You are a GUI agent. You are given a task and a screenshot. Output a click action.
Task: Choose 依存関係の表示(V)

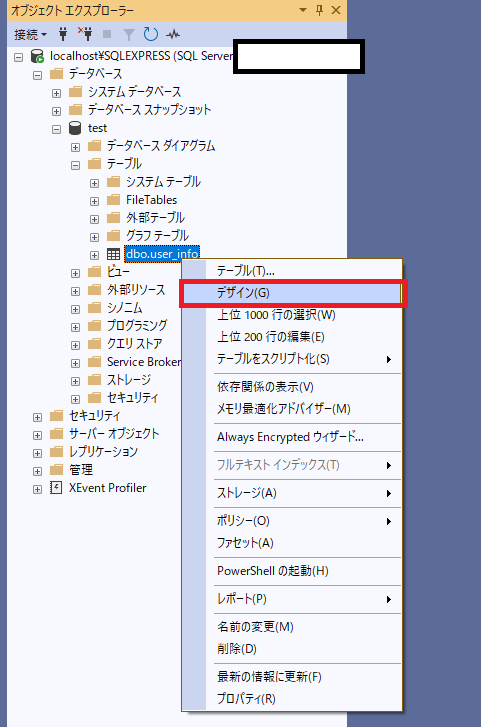coord(292,387)
